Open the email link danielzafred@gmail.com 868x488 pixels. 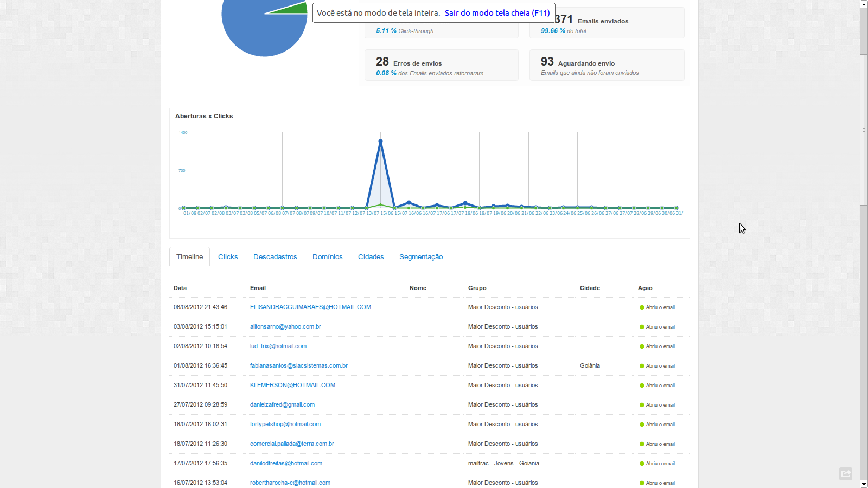pyautogui.click(x=282, y=404)
